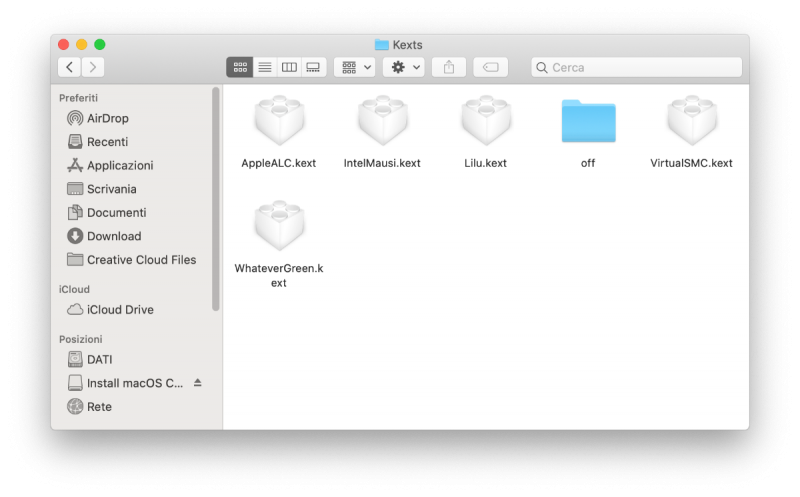Open Scrivania in the sidebar

135,189
